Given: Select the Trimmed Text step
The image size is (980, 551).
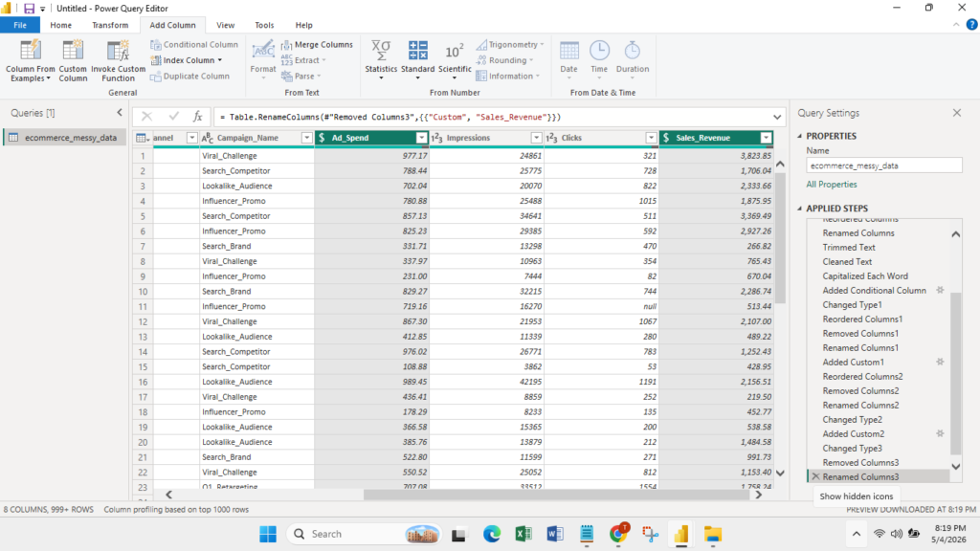Looking at the screenshot, I should tap(848, 248).
